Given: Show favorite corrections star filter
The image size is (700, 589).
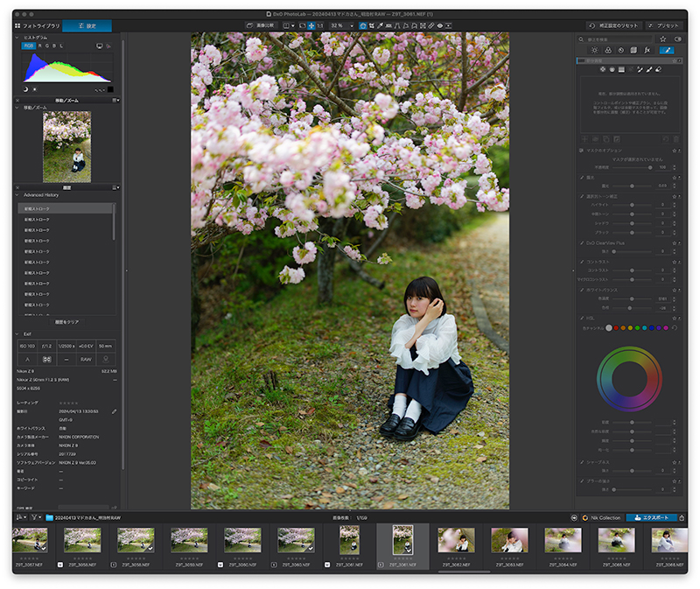Looking at the screenshot, I should [x=663, y=39].
